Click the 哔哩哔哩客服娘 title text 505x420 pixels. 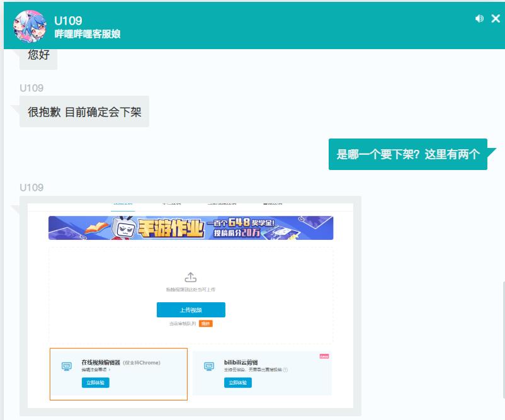(88, 34)
